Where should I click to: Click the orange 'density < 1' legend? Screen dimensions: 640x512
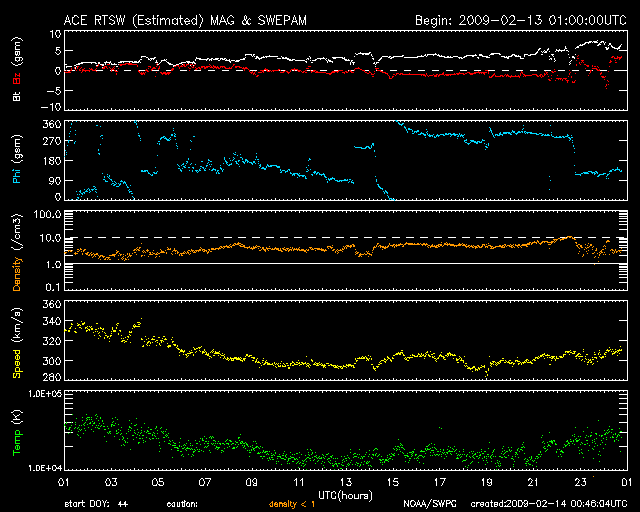(x=292, y=504)
